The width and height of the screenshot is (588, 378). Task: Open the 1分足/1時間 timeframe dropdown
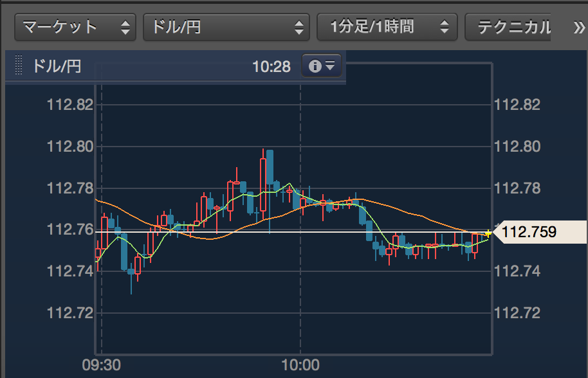point(387,27)
